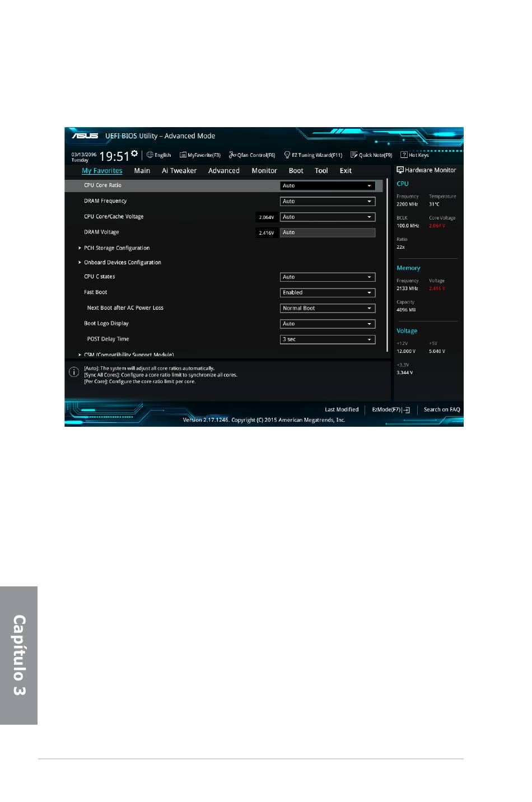Click the 2133 MHz memory frequency value

407,288
